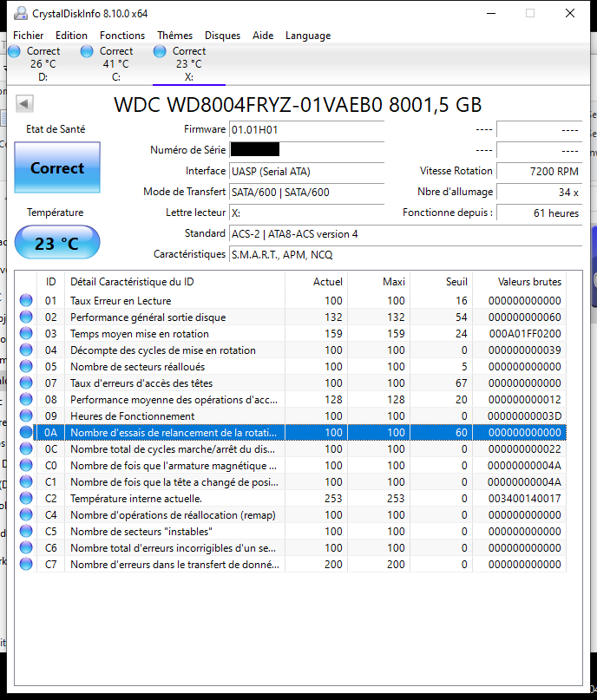
Task: Click the 23 °C temperature button
Action: coord(57,242)
